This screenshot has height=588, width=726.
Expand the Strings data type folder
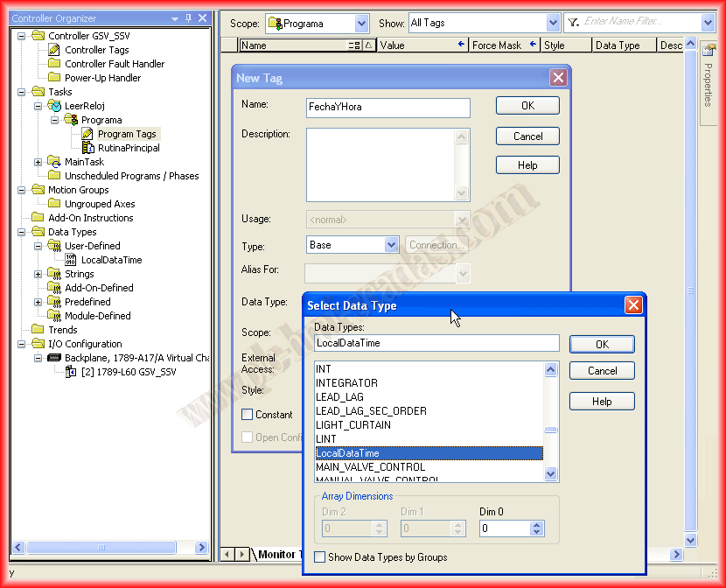tap(38, 274)
